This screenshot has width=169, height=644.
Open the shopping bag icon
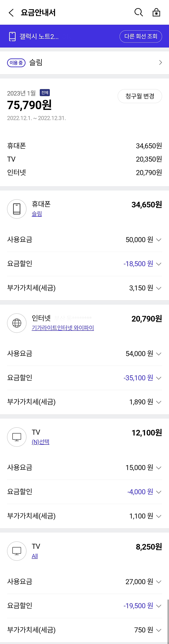[x=156, y=12]
